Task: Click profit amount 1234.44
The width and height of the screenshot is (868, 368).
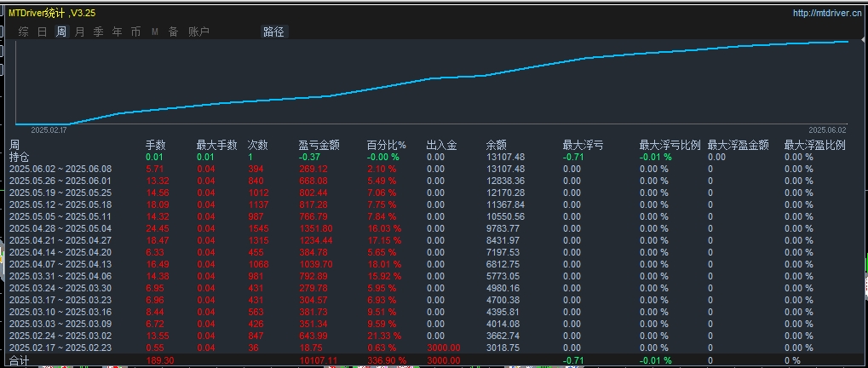Action: (x=315, y=241)
